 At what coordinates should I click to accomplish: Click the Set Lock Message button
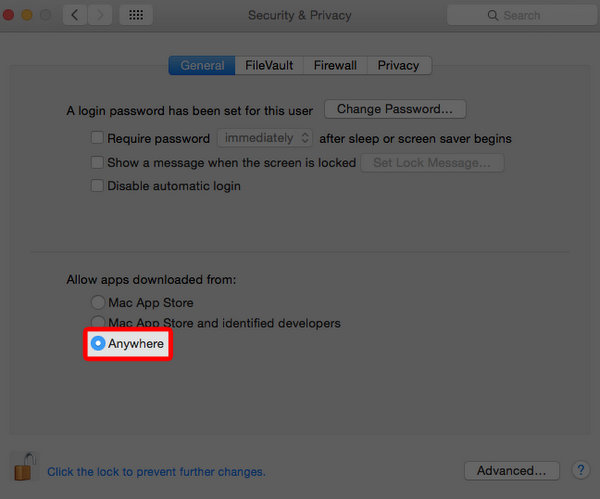coord(432,163)
